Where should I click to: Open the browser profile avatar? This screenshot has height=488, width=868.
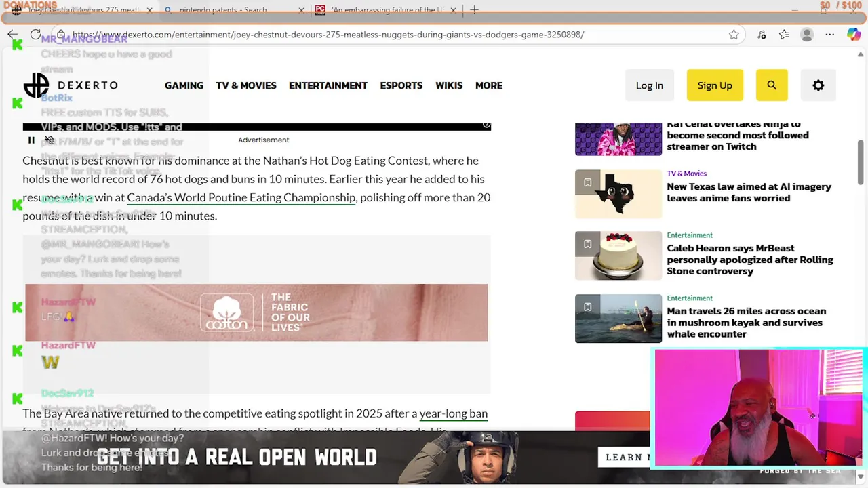pos(807,35)
